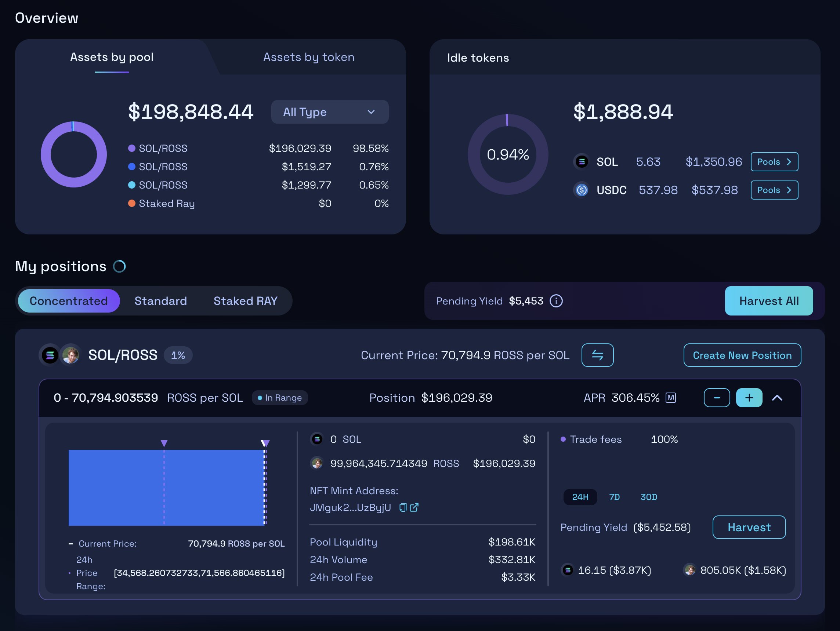Click the orange Staked Ray legend dot
840x631 pixels.
[132, 203]
